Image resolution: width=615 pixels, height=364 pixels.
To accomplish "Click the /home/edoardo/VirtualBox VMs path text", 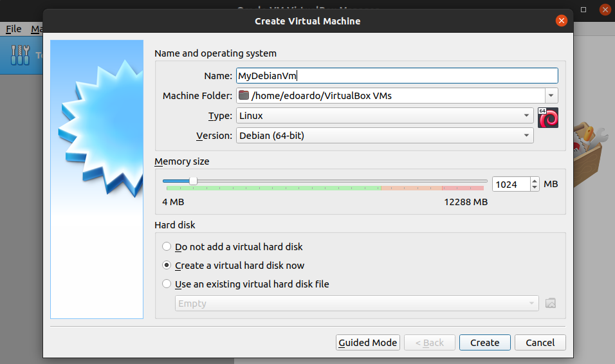I will [322, 96].
